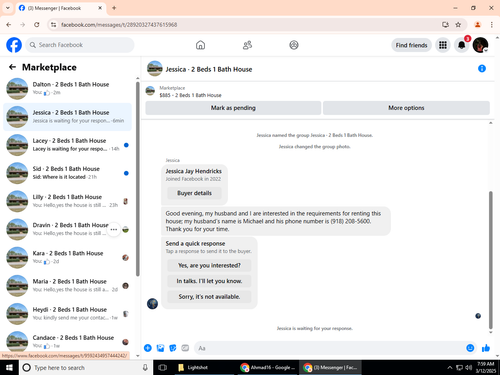Click the chat messages vertical scrollbar
The width and height of the screenshot is (500, 375).
click(x=490, y=260)
